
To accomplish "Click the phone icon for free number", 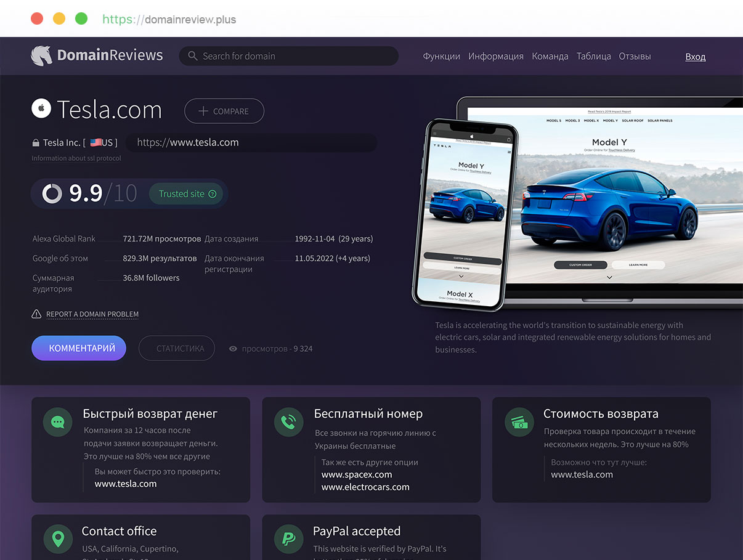I will [x=288, y=422].
